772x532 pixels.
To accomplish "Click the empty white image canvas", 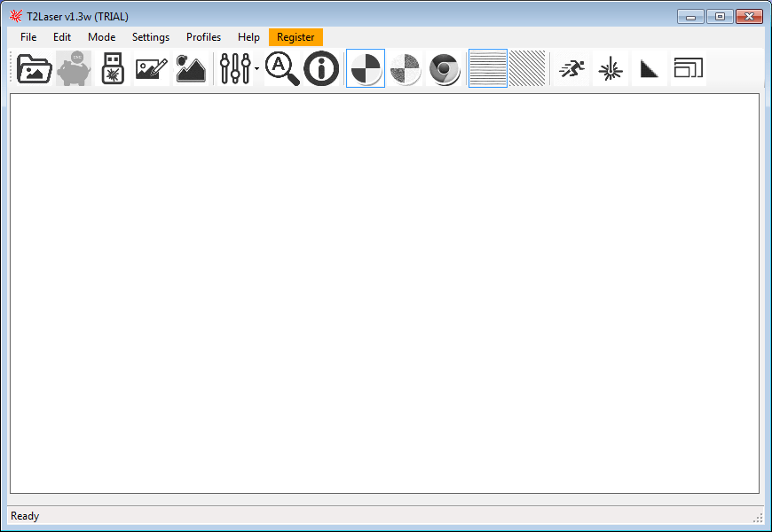I will (x=384, y=293).
